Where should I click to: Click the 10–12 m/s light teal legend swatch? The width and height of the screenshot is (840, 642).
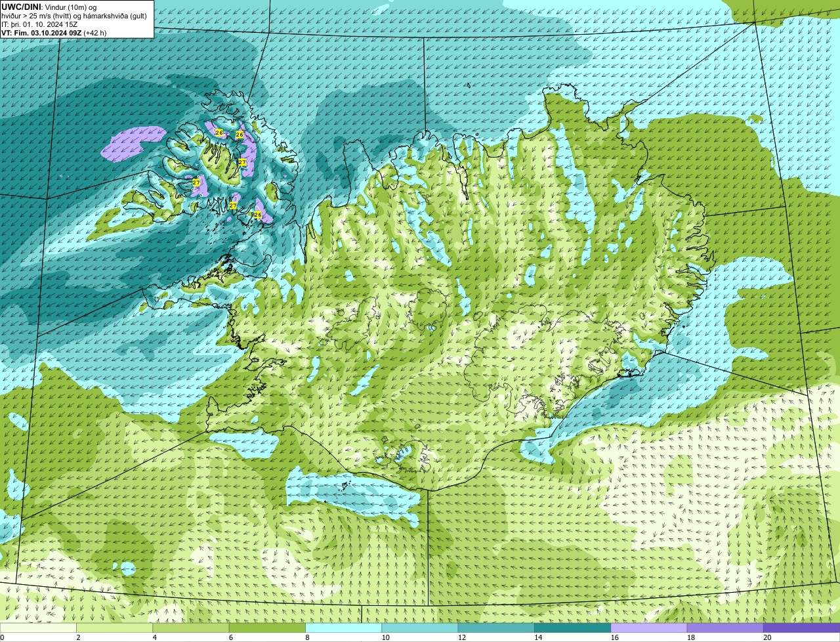pos(420,628)
